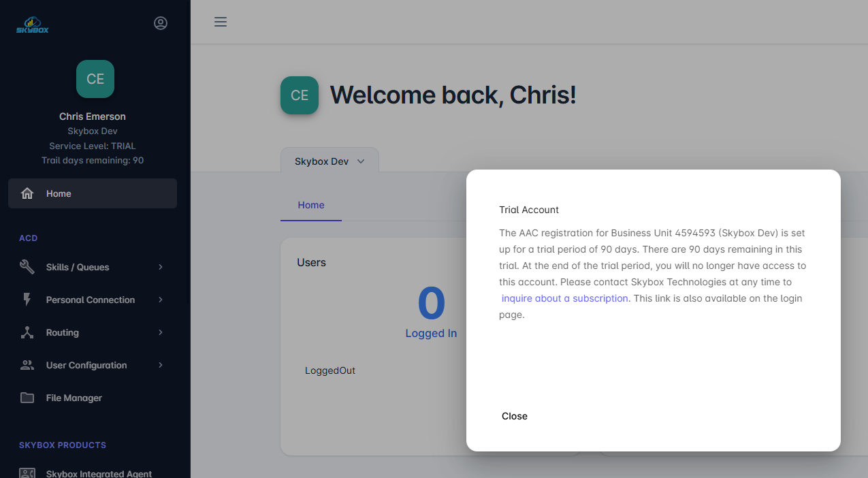This screenshot has height=478, width=868.
Task: Open the Skybox Dev business unit dropdown
Action: tap(329, 161)
